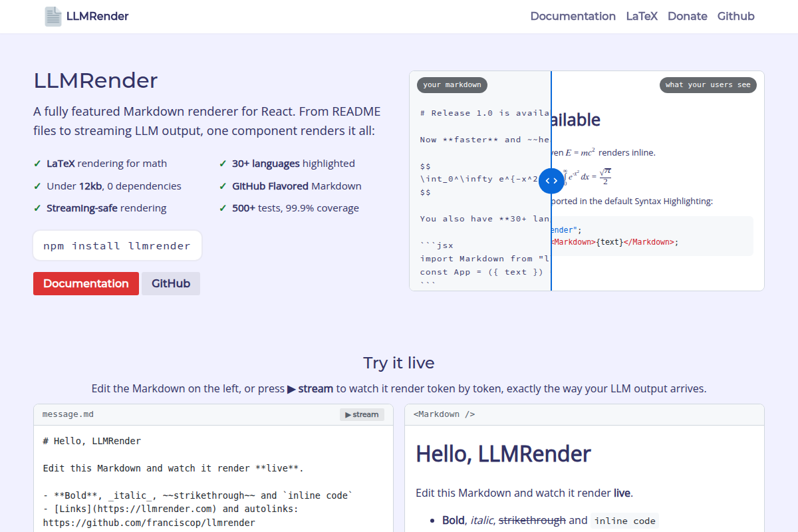
Task: Click the 'Under 12kb, 0 dependencies' feature
Action: click(x=114, y=186)
